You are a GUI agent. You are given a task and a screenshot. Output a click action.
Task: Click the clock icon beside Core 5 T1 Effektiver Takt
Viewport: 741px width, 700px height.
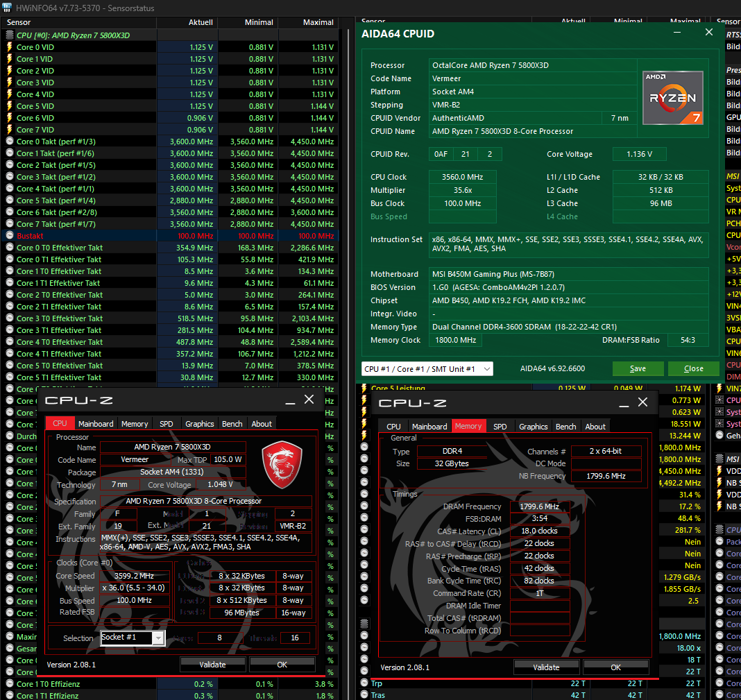tap(10, 377)
